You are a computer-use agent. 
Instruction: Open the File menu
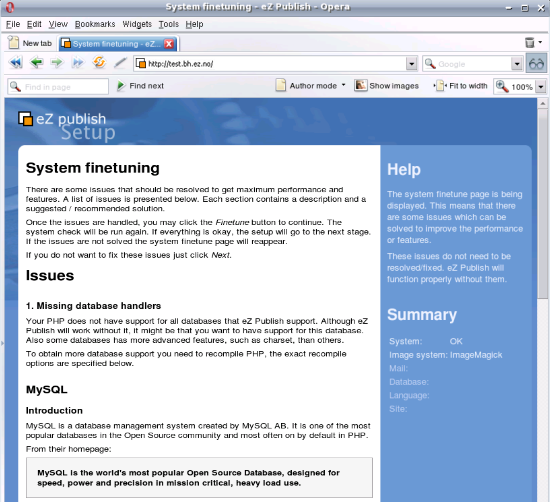pos(13,24)
